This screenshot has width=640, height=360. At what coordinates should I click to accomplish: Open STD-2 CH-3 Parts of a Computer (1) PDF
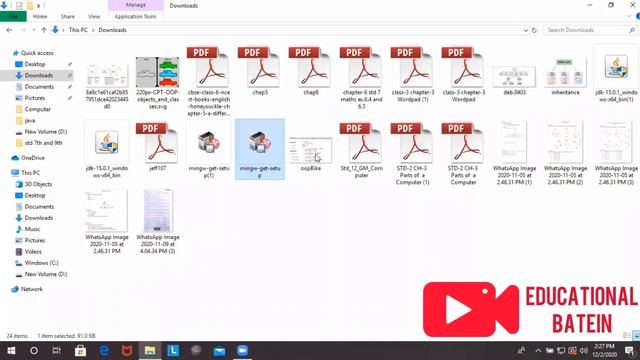coord(412,153)
